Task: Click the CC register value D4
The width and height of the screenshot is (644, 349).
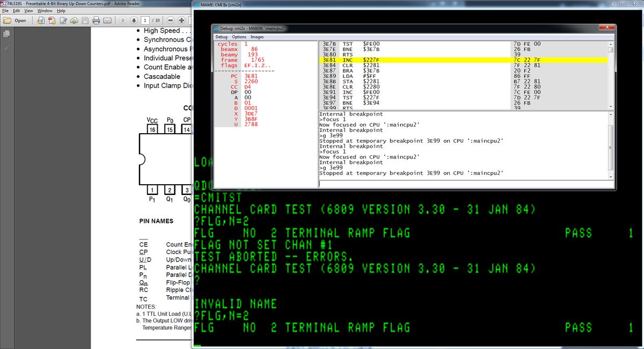Action: [x=248, y=87]
